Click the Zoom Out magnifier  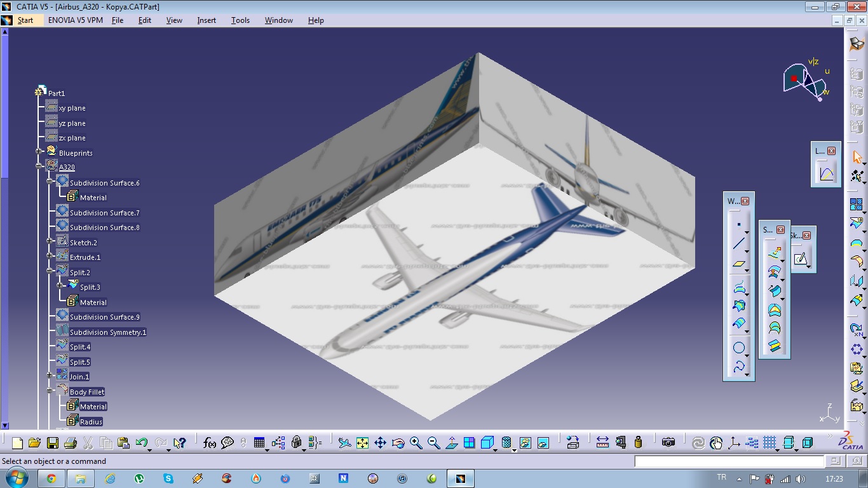434,443
